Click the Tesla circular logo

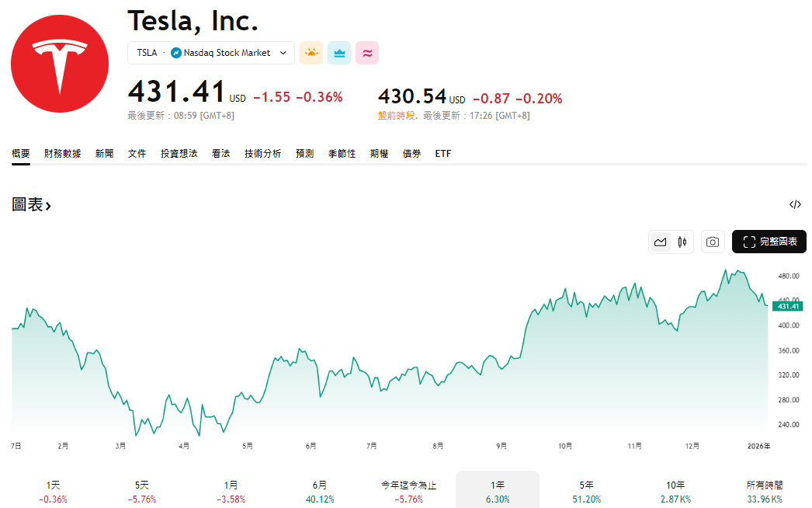click(59, 63)
